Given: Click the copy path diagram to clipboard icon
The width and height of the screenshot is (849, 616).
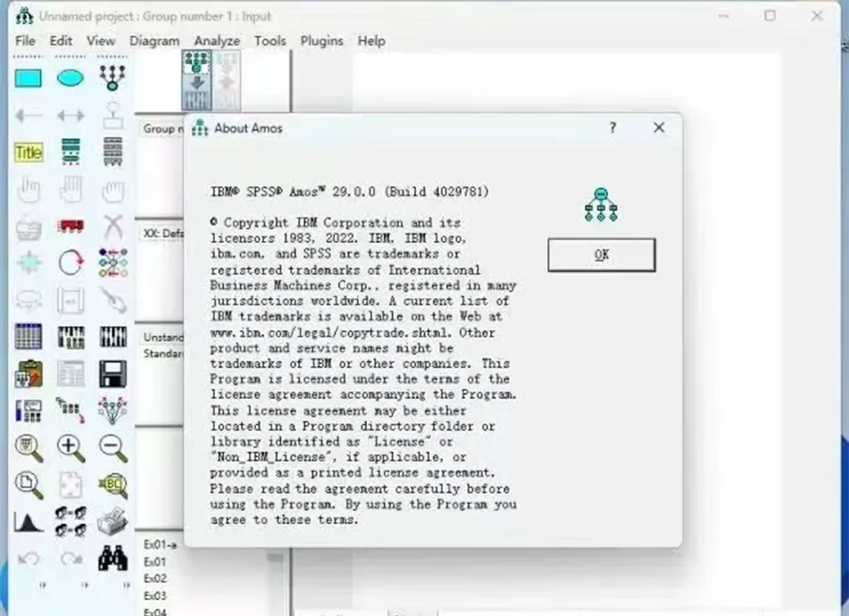Looking at the screenshot, I should tap(29, 373).
